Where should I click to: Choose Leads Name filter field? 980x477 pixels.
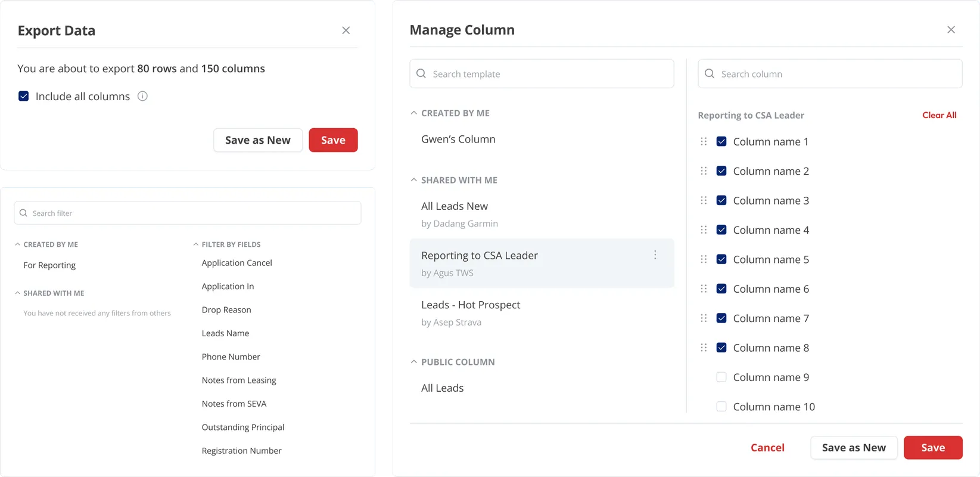tap(225, 333)
